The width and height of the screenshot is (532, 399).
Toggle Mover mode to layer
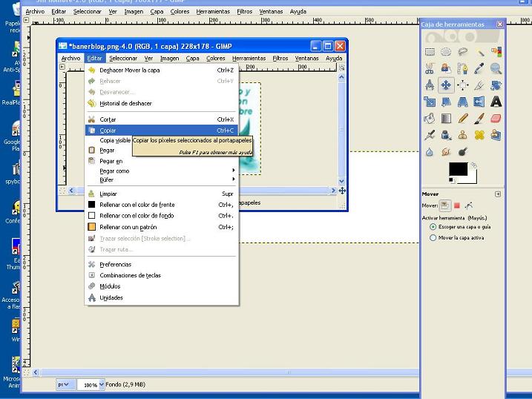click(x=444, y=205)
